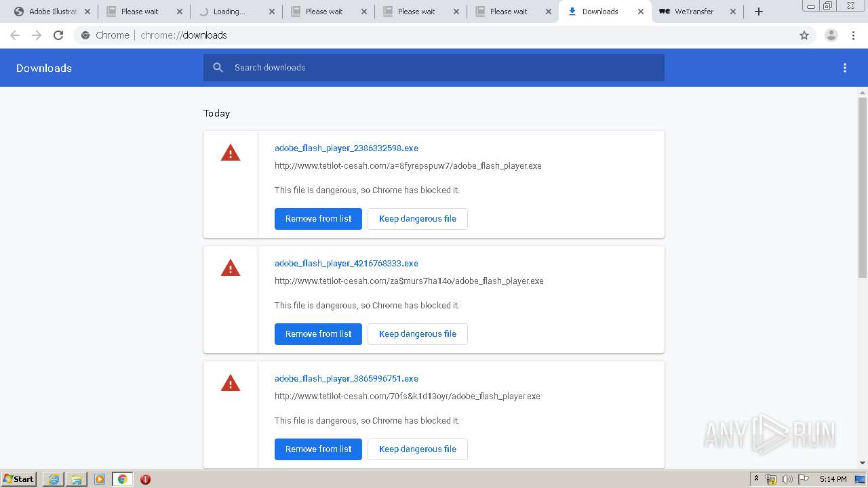Click file name adobe_flash_player_3865996751.exe
This screenshot has width=868, height=488.
tap(347, 378)
